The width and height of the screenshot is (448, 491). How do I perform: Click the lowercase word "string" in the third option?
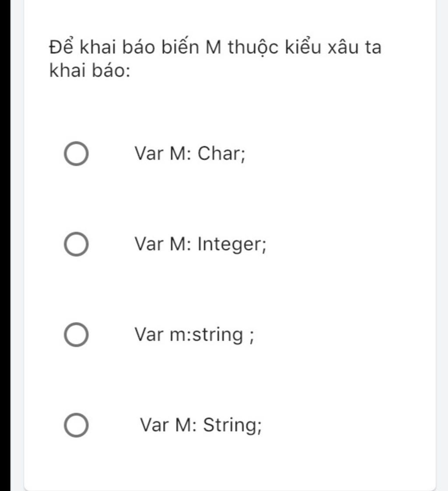217,335
